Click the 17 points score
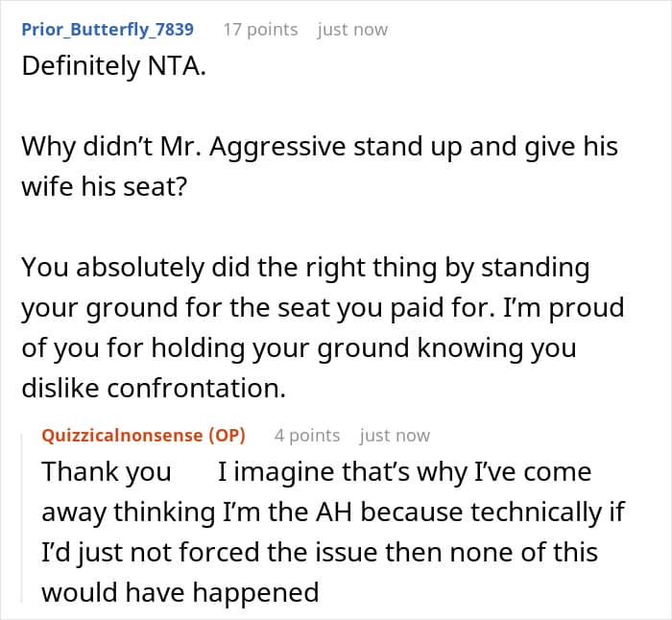Image resolution: width=672 pixels, height=620 pixels. click(x=260, y=30)
